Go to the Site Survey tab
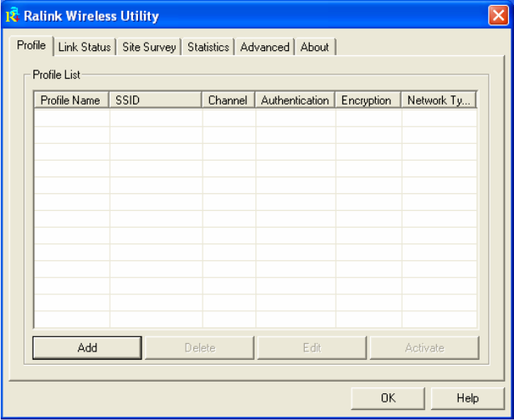Image resolution: width=514 pixels, height=420 pixels. coord(149,47)
